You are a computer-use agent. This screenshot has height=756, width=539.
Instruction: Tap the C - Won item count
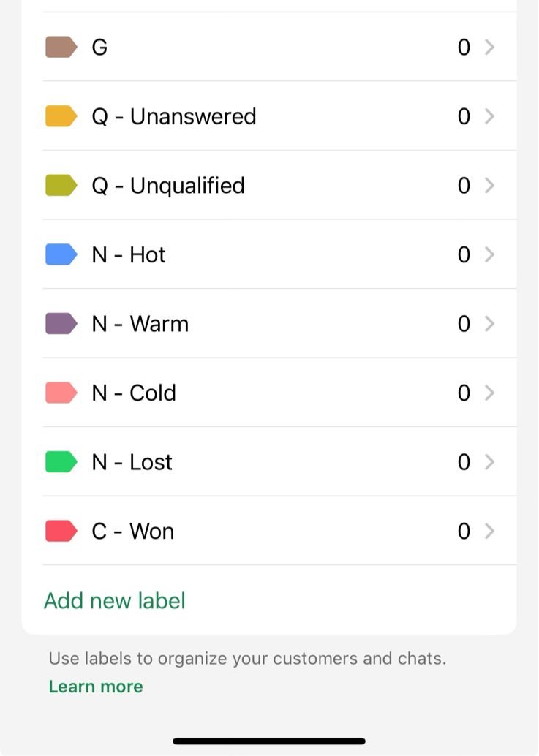pos(464,531)
